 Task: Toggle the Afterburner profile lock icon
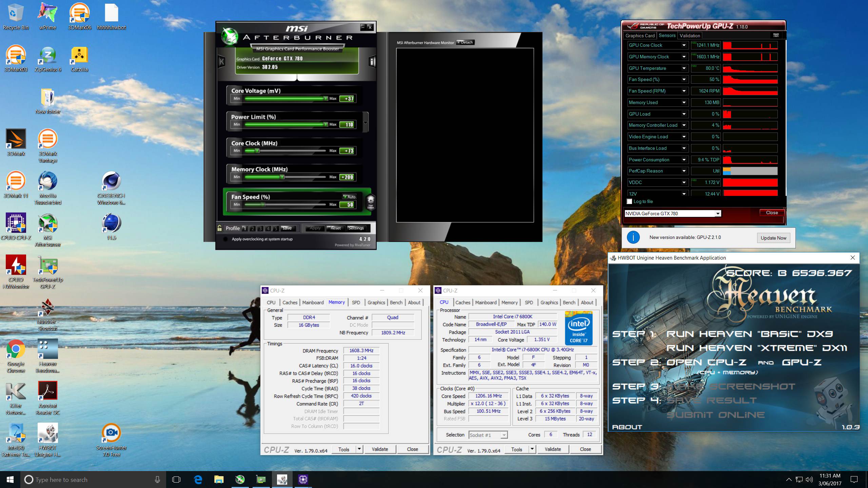pyautogui.click(x=220, y=228)
